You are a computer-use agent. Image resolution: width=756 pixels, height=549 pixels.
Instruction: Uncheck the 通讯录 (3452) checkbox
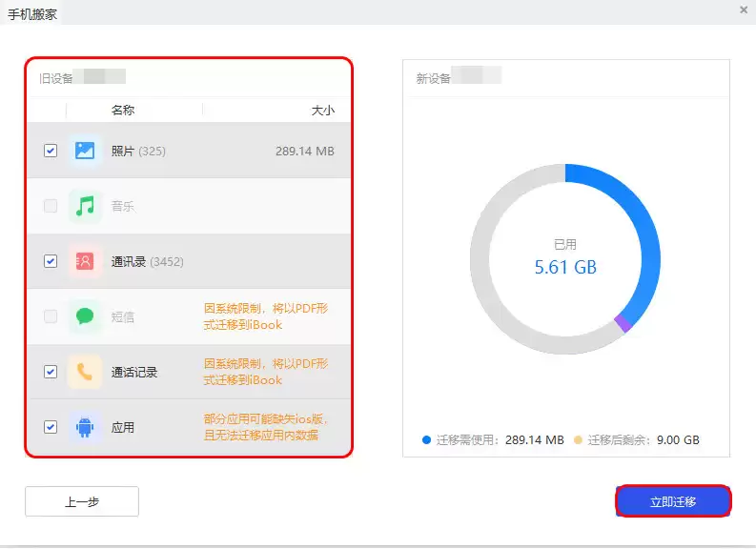(51, 262)
